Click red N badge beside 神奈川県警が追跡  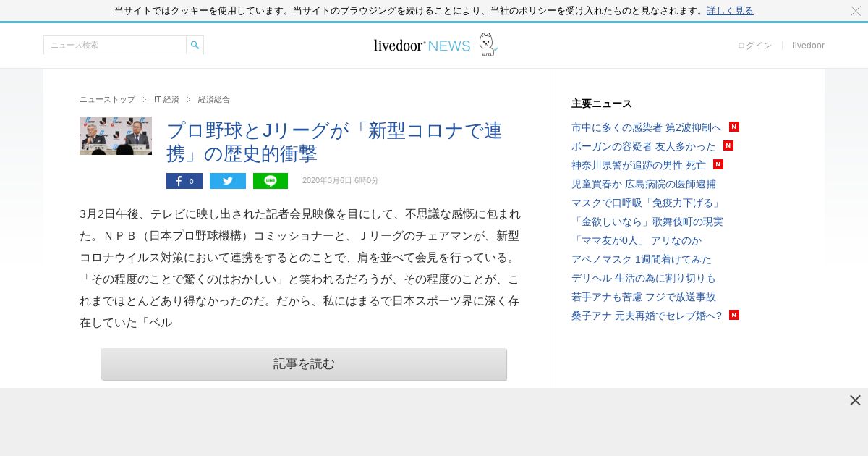click(718, 164)
